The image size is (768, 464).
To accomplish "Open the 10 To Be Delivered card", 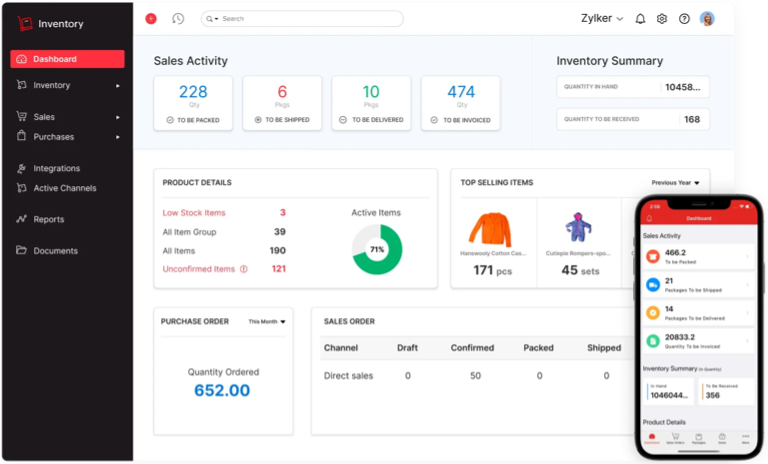I will pos(371,103).
